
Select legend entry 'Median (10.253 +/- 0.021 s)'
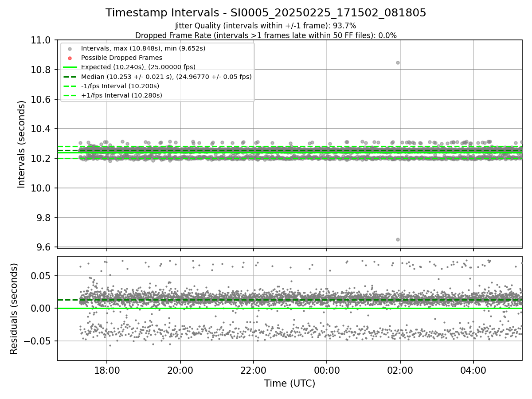166,76
